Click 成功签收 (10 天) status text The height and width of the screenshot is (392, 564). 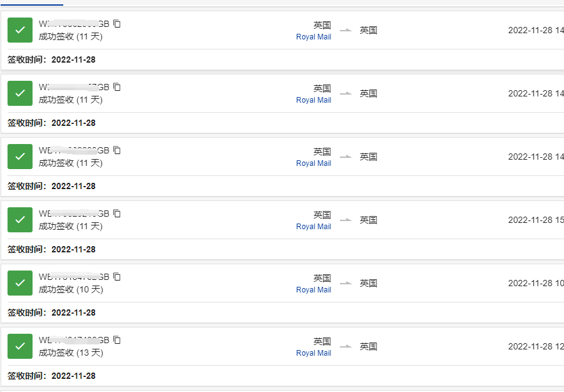pyautogui.click(x=71, y=289)
